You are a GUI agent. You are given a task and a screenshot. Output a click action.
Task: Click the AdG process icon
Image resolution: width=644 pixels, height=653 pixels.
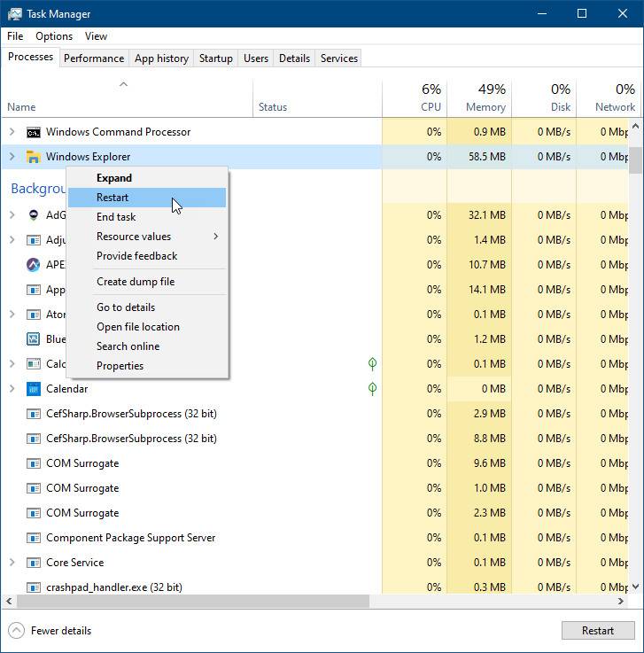(x=34, y=215)
